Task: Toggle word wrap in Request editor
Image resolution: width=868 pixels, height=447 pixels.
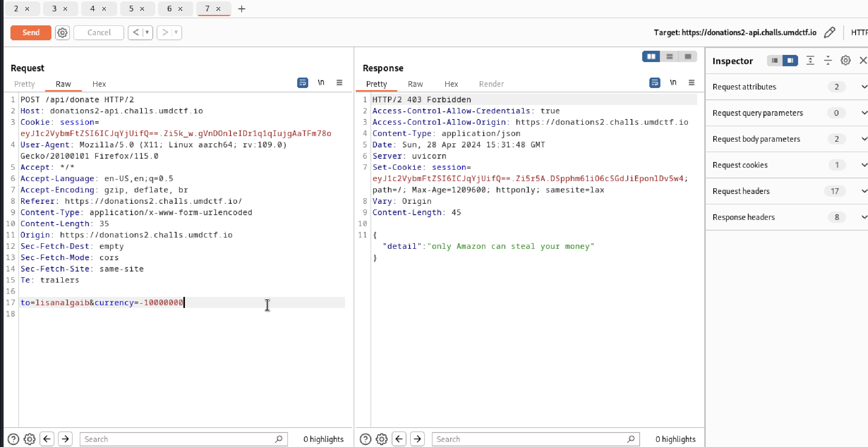Action: [x=303, y=83]
